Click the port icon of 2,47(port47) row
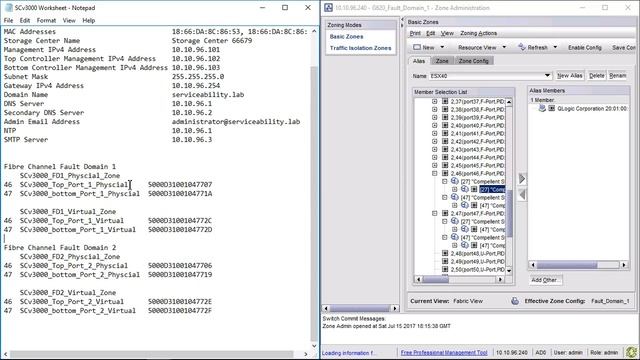 [445, 213]
